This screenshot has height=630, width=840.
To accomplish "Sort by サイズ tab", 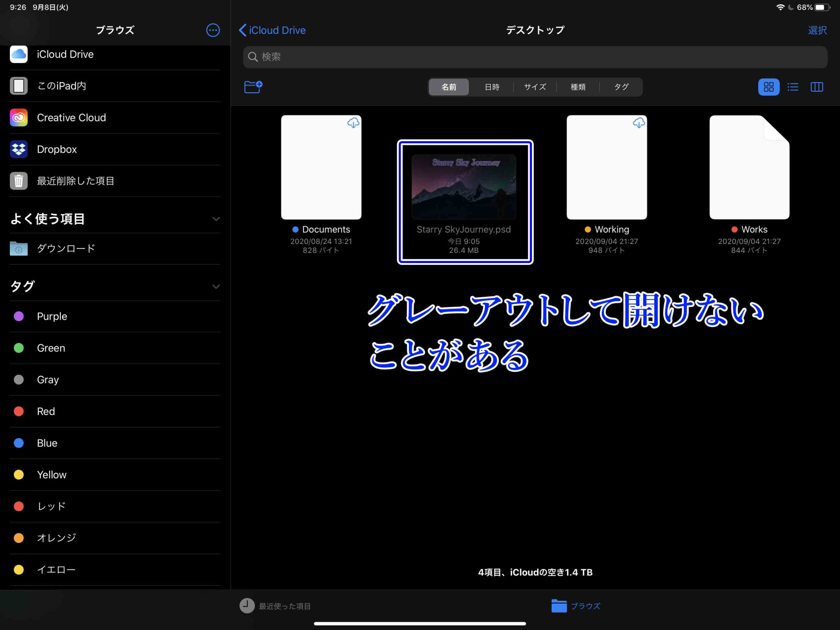I will pyautogui.click(x=535, y=87).
